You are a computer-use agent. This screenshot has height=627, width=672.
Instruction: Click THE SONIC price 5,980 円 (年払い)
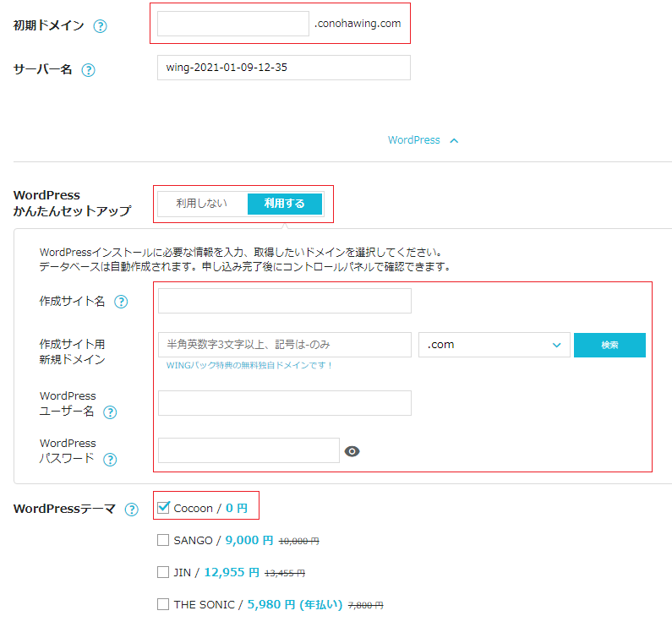[295, 604]
